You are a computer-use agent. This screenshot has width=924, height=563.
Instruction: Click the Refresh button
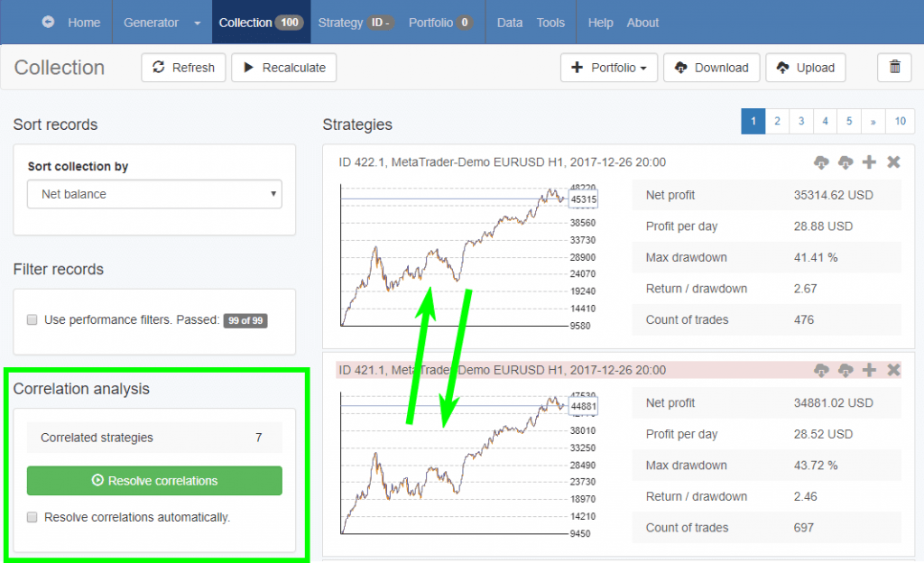coord(183,68)
